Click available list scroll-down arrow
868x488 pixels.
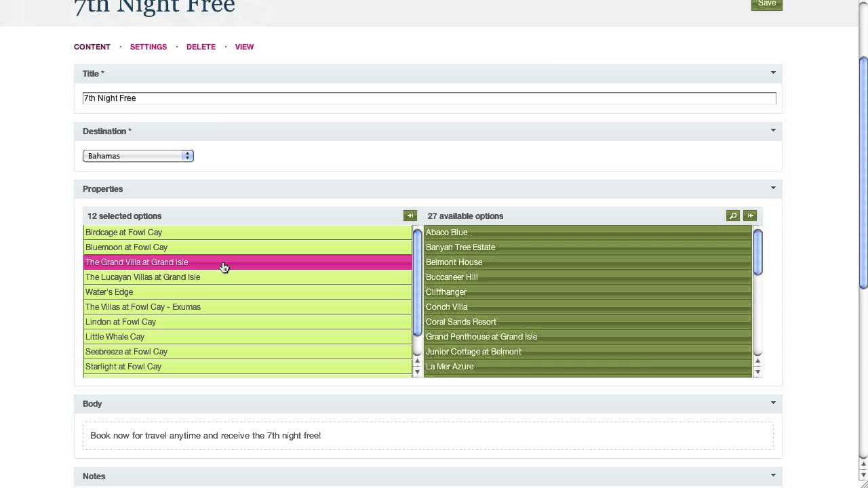pyautogui.click(x=758, y=371)
